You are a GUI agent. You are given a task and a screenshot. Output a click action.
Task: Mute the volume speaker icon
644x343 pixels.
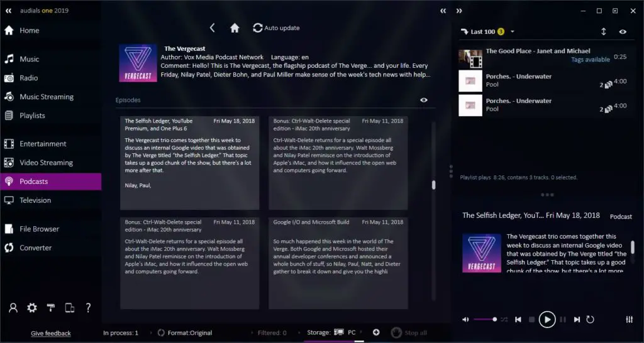tap(465, 320)
